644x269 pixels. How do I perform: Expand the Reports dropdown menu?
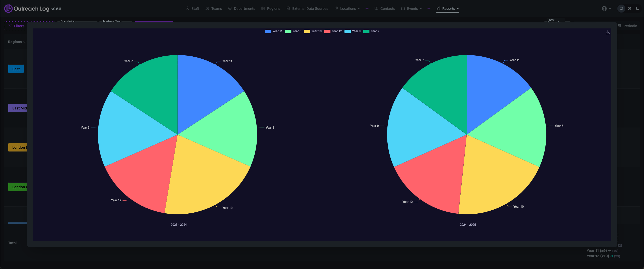point(448,9)
